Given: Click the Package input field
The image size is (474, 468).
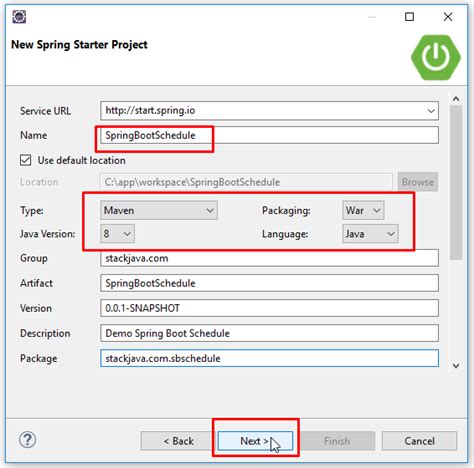Looking at the screenshot, I should point(269,358).
